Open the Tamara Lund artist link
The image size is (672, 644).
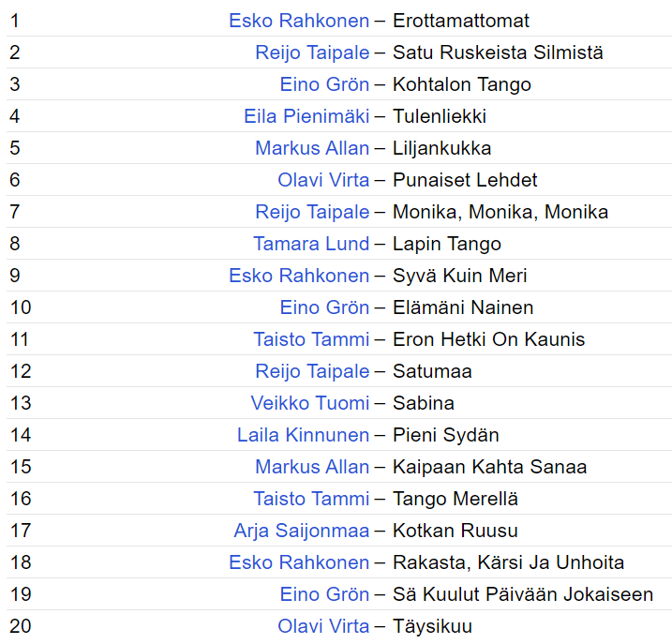311,244
